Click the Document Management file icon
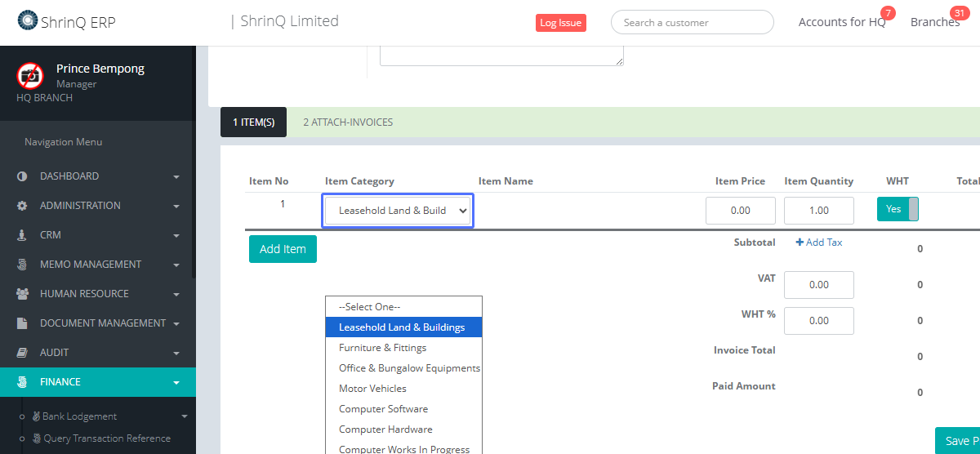The image size is (980, 454). pyautogui.click(x=22, y=323)
